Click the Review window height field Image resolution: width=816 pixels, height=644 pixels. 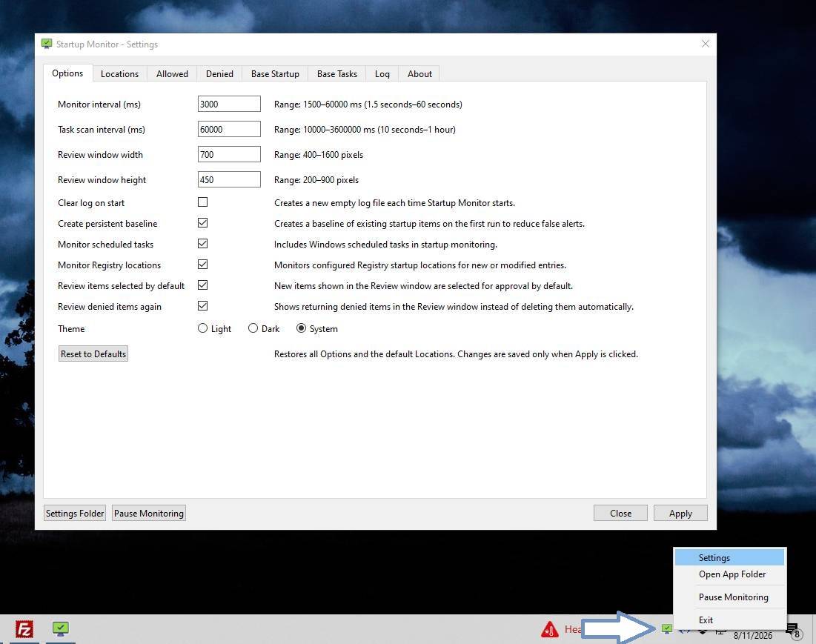pyautogui.click(x=229, y=179)
